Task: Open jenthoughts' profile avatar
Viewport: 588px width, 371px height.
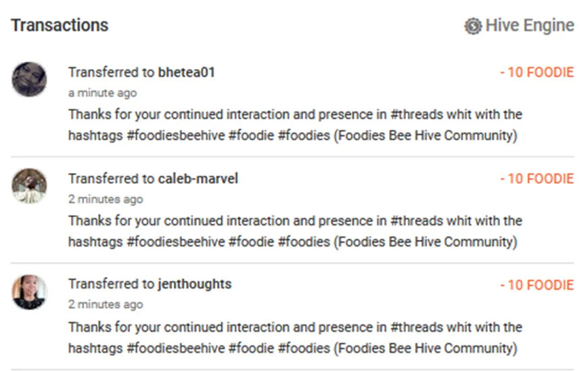Action: pos(29,292)
